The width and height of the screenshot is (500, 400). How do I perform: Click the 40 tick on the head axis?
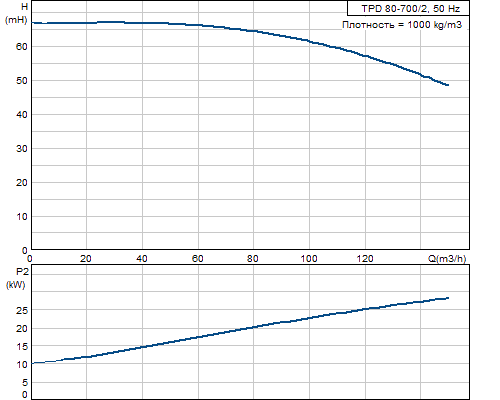(x=21, y=115)
